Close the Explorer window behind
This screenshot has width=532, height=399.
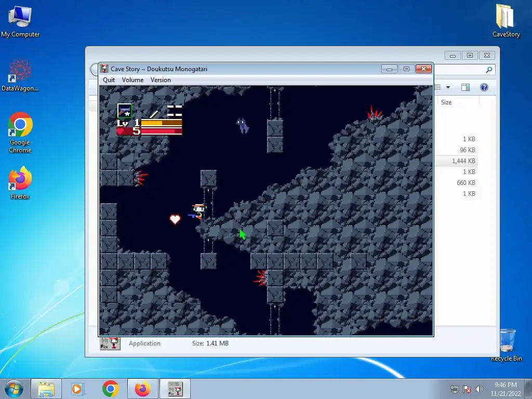tap(487, 55)
